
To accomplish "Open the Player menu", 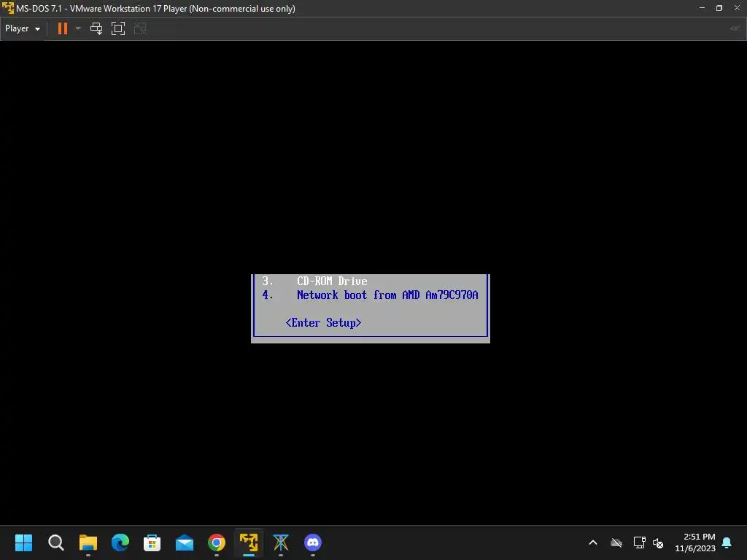I will pyautogui.click(x=23, y=28).
